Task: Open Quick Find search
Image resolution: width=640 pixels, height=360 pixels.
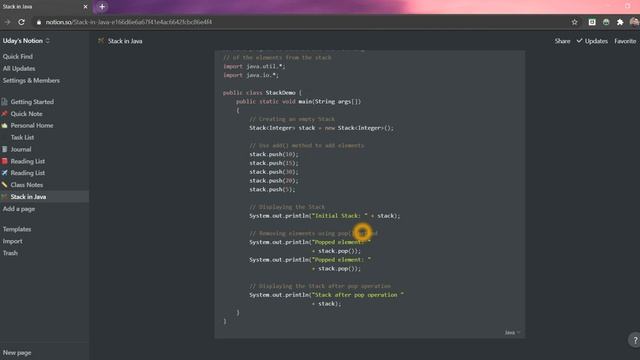Action: [x=18, y=57]
